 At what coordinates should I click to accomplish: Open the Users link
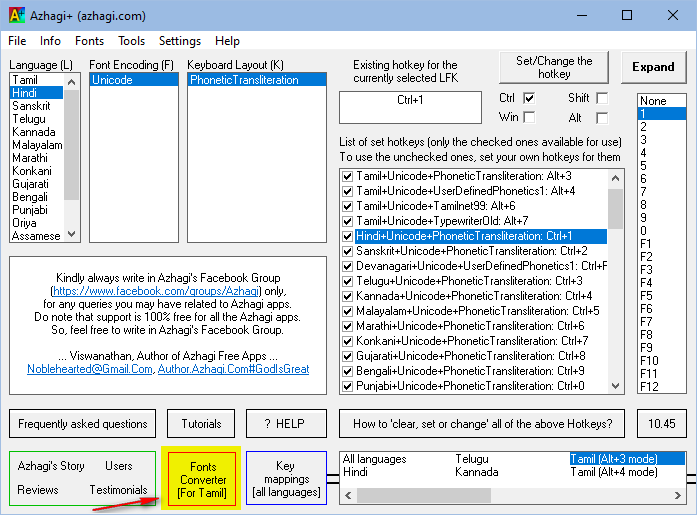point(119,466)
